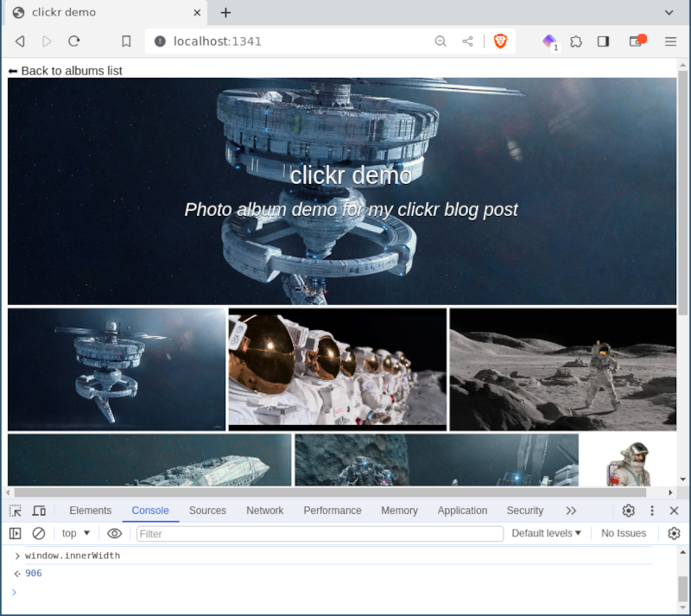691x616 pixels.
Task: Expand more DevTools tabs chevron
Action: pos(571,511)
